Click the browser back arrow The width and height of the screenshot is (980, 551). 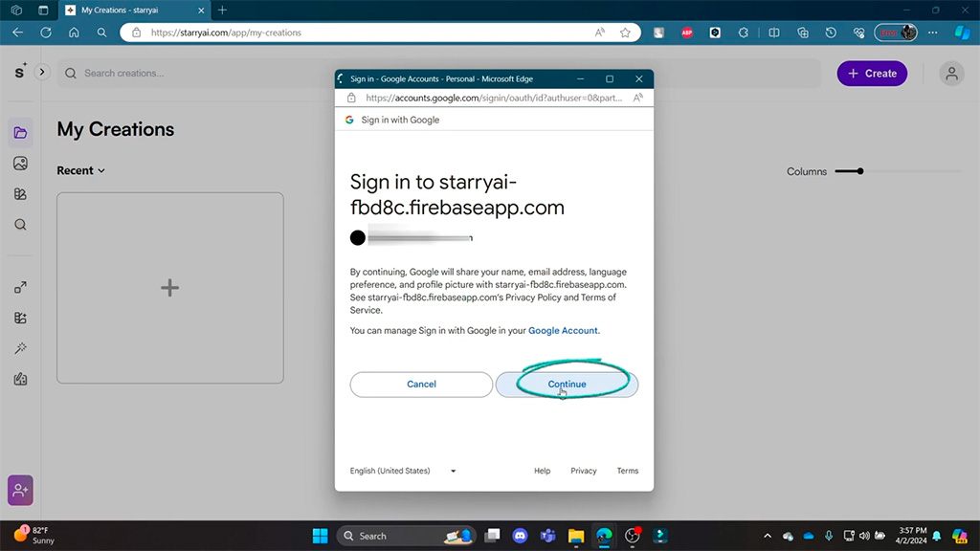[17, 33]
